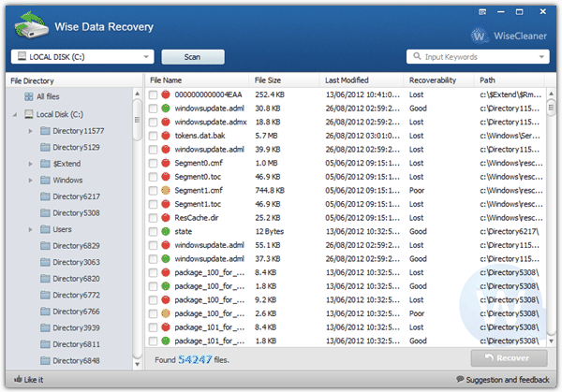The image size is (562, 392).
Task: Click the Scan button
Action: (x=193, y=57)
